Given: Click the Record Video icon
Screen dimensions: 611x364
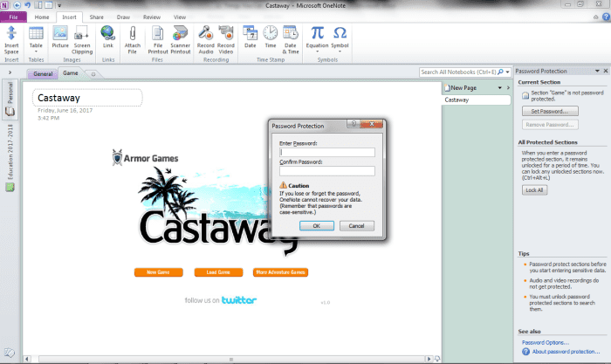Looking at the screenshot, I should point(226,37).
